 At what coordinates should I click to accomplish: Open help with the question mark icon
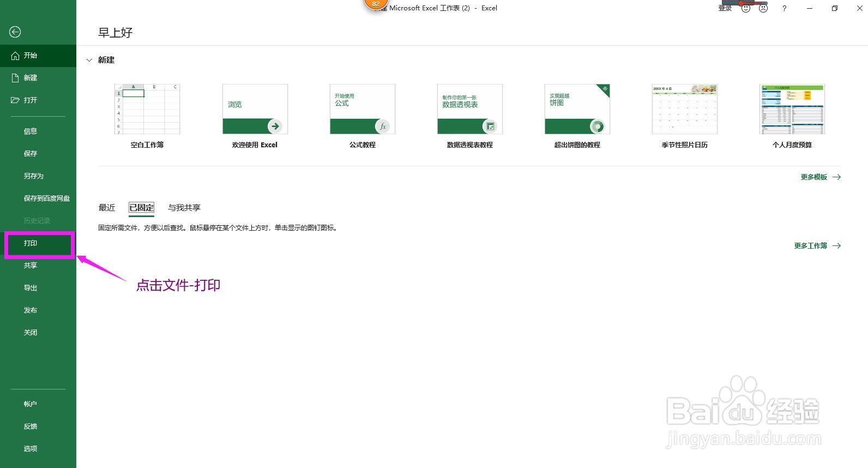pyautogui.click(x=784, y=8)
